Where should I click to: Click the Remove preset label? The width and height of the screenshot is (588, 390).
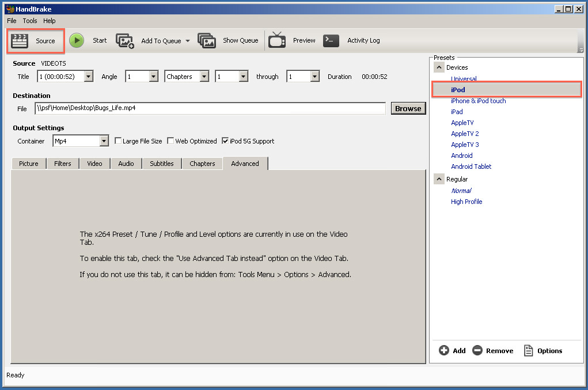pyautogui.click(x=499, y=351)
